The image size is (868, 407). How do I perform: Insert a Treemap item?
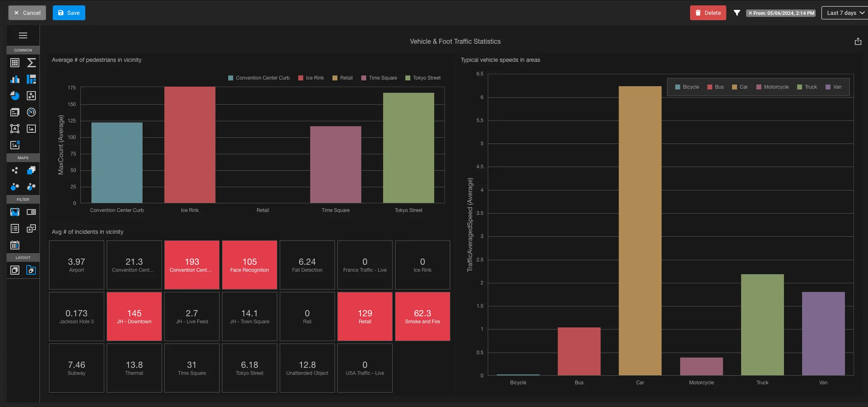tap(31, 79)
